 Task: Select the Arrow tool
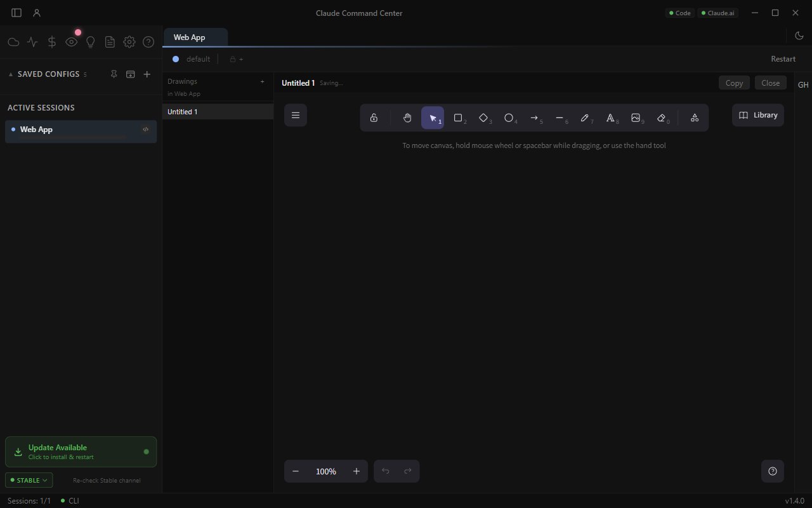534,117
